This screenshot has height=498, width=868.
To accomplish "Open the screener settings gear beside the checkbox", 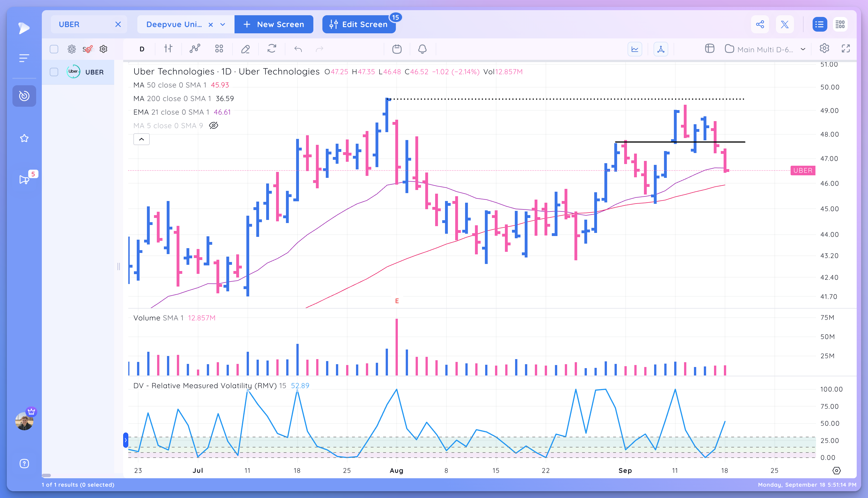I will [x=71, y=49].
